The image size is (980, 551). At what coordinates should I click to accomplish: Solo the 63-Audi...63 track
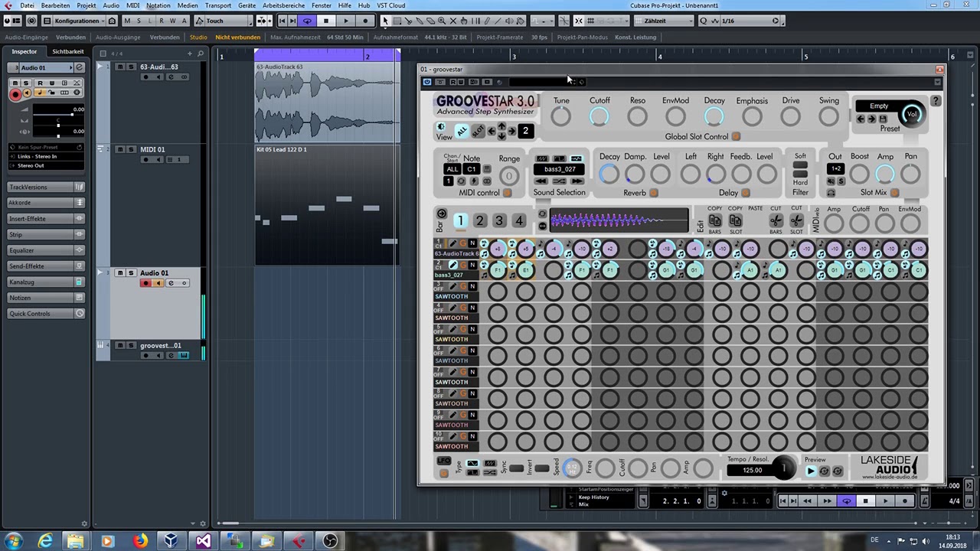tap(131, 67)
